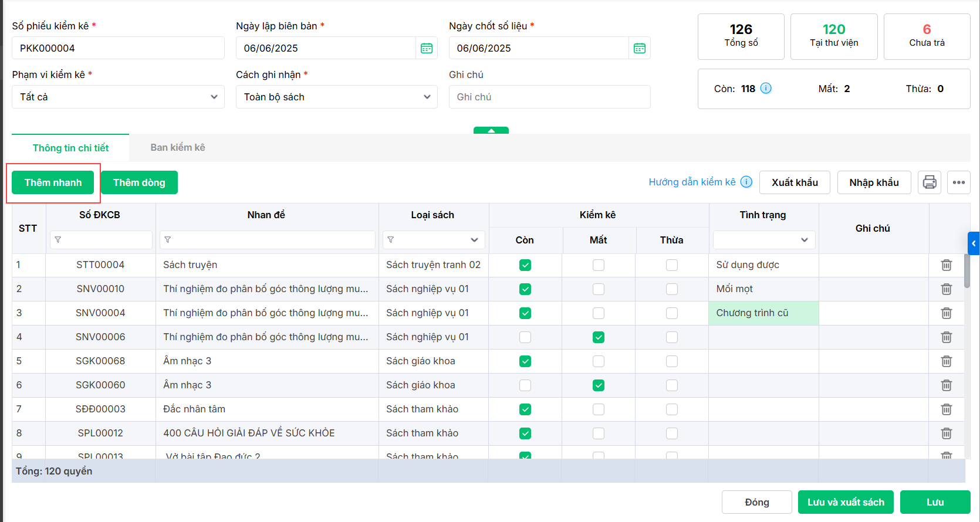Open Cách ghi nhận dropdown
Screen dimensions: 980x522
pos(337,97)
